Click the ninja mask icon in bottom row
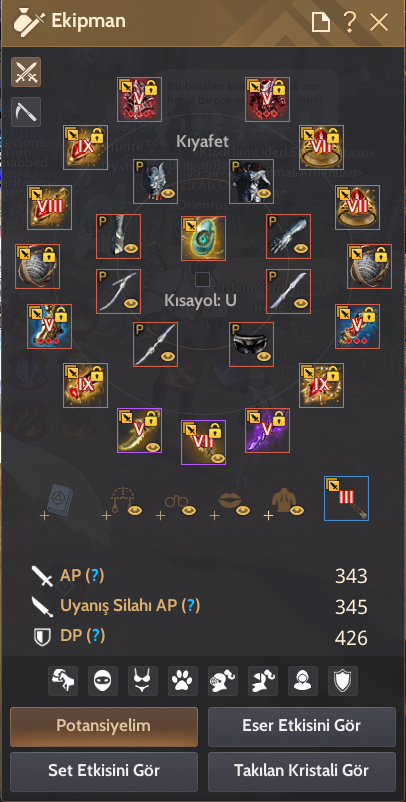Screen dimensions: 406x802 click(103, 681)
